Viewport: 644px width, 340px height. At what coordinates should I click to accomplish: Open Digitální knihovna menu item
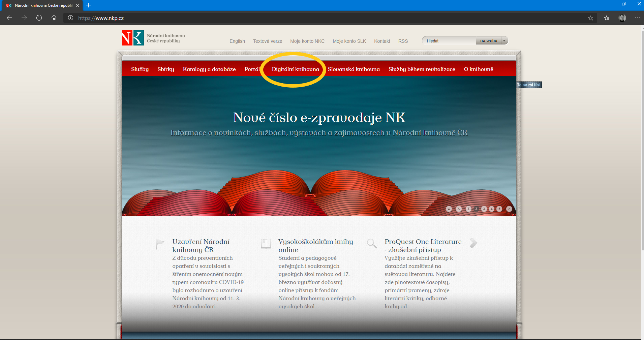[295, 69]
